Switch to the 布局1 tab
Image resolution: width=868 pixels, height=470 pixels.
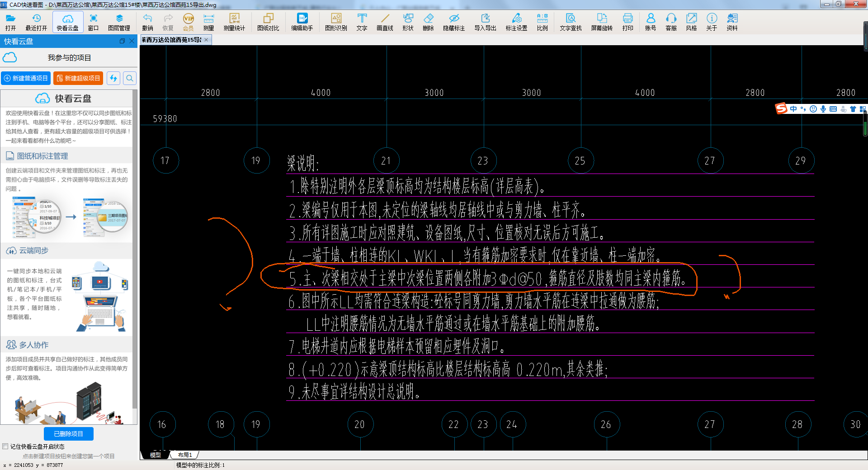pyautogui.click(x=185, y=455)
